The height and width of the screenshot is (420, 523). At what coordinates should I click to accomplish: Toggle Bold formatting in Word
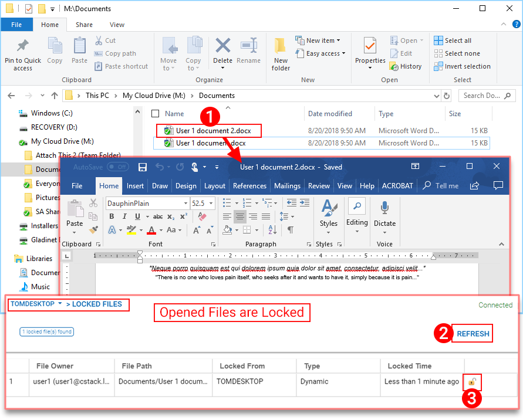tap(112, 216)
